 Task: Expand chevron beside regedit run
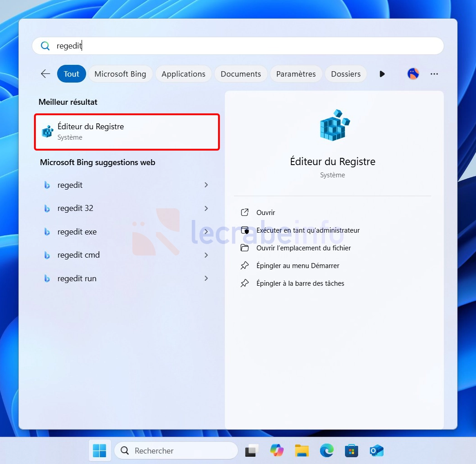206,278
